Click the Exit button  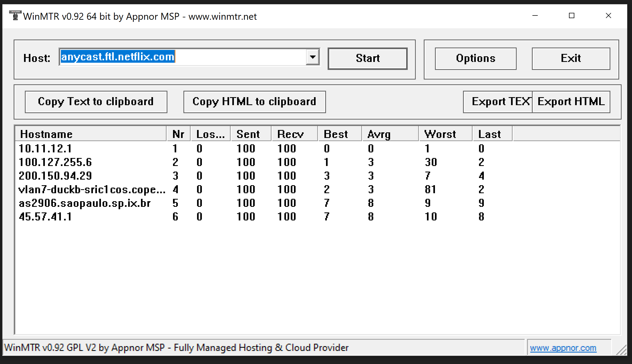571,58
